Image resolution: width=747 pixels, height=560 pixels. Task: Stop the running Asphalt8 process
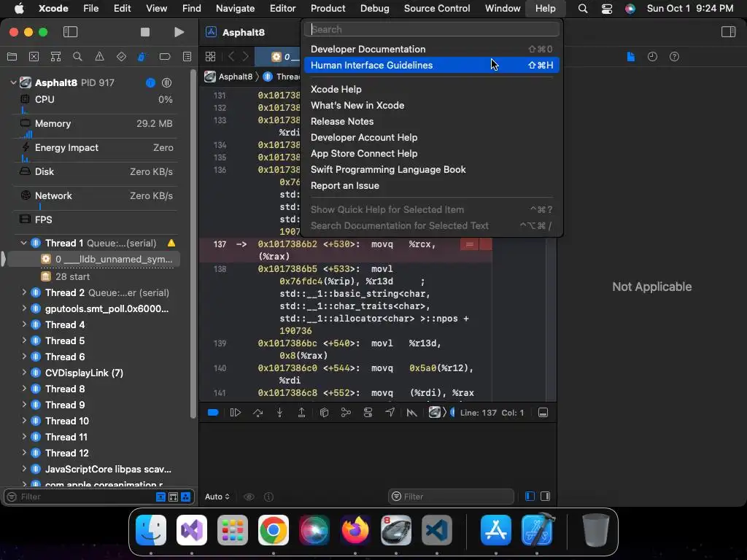(x=145, y=32)
